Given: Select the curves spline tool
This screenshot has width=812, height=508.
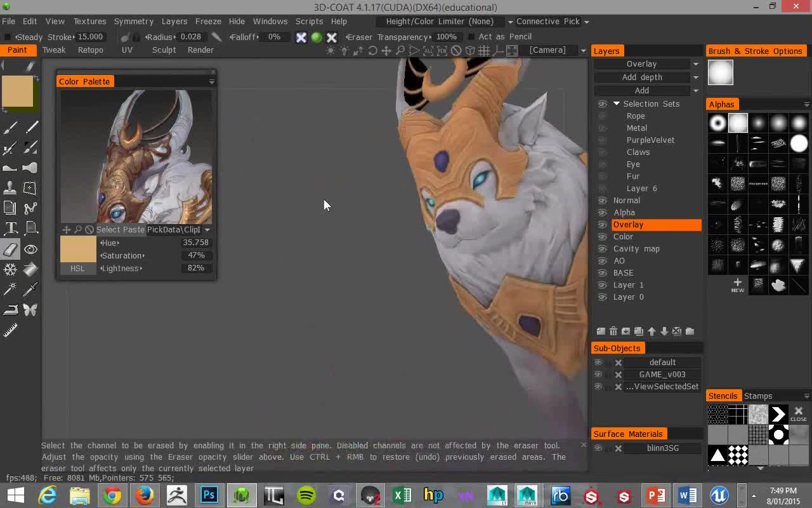Looking at the screenshot, I should (x=30, y=208).
